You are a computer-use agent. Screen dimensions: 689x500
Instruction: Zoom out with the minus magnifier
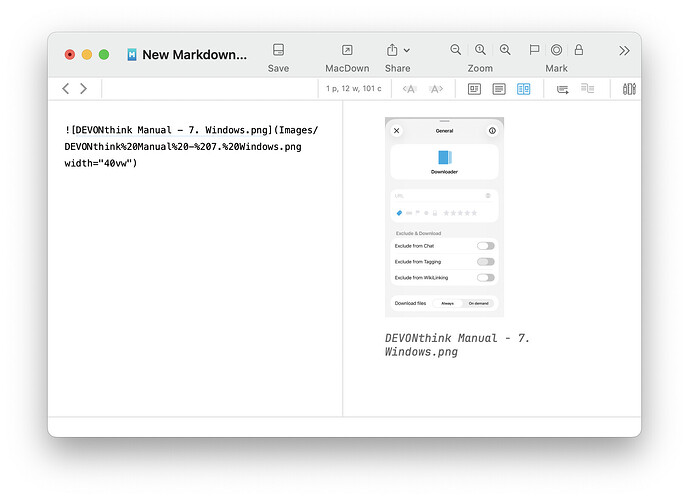pos(456,50)
